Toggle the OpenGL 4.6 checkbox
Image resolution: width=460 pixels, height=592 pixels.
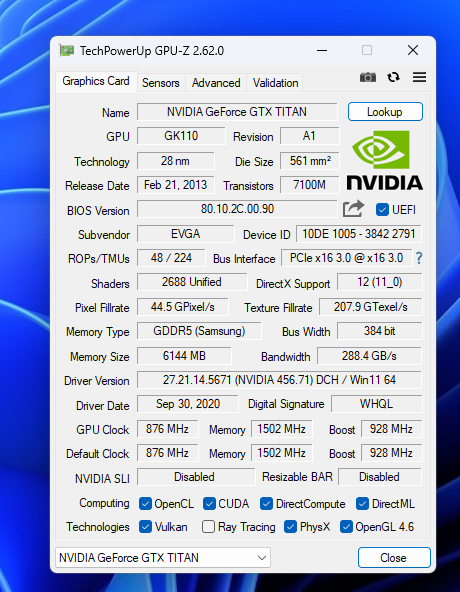point(346,527)
